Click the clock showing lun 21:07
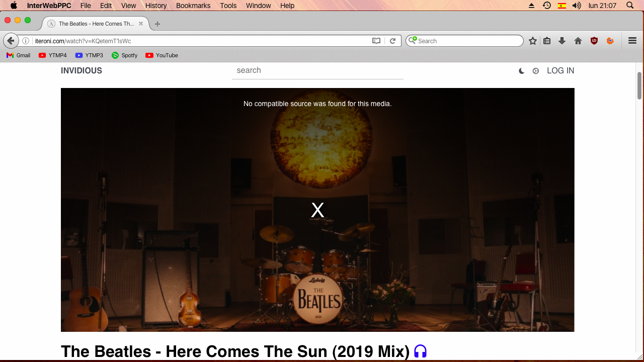Viewport: 644px width, 362px height. pyautogui.click(x=602, y=6)
